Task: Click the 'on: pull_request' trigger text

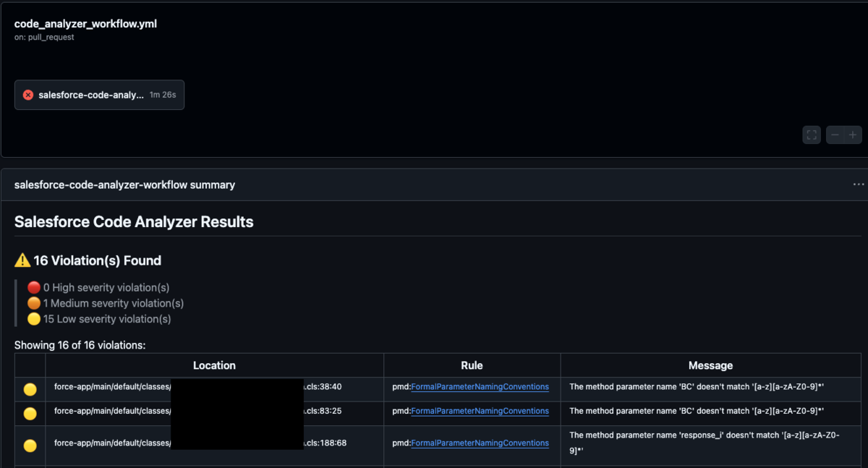Action: point(44,37)
